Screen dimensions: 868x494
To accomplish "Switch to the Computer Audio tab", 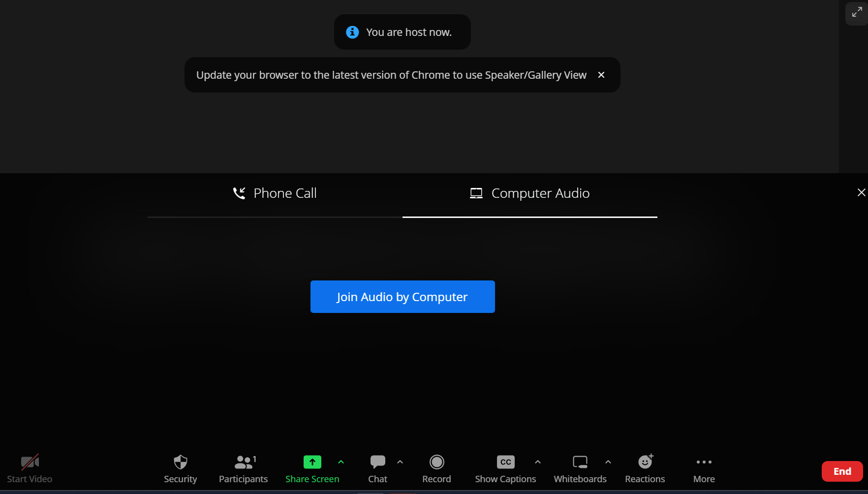I will tap(530, 193).
